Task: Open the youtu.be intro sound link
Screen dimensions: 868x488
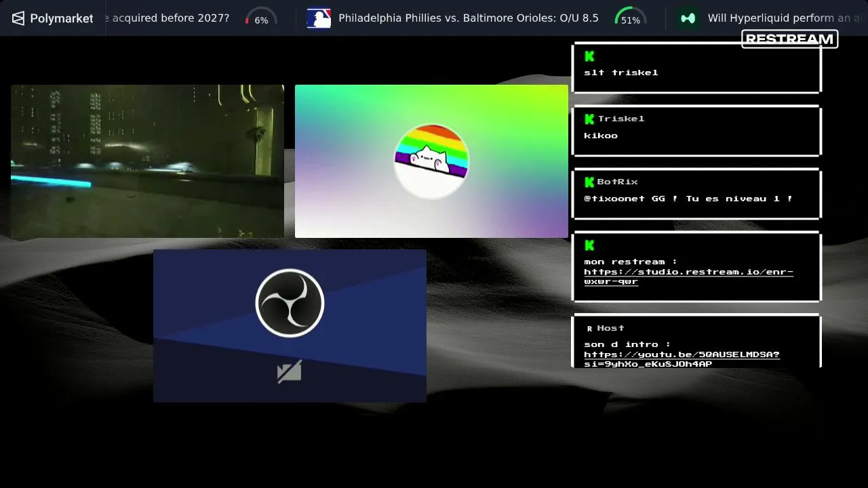Action: coord(682,359)
